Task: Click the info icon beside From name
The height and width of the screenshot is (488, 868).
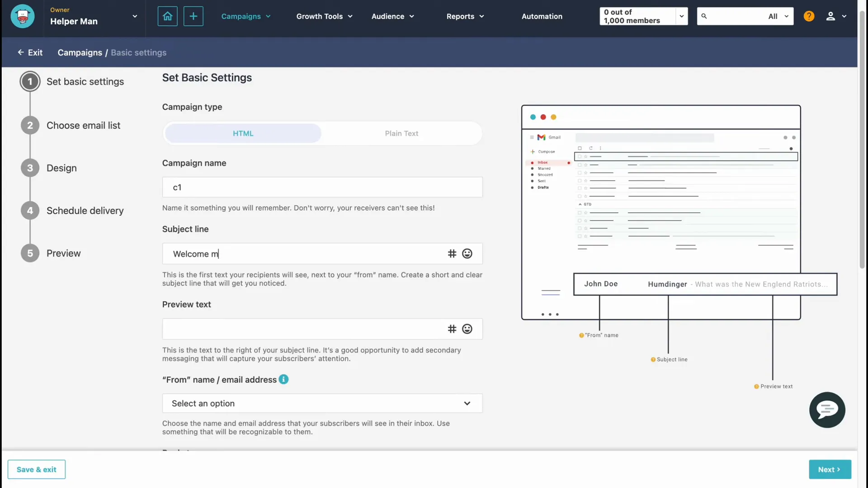Action: (283, 380)
